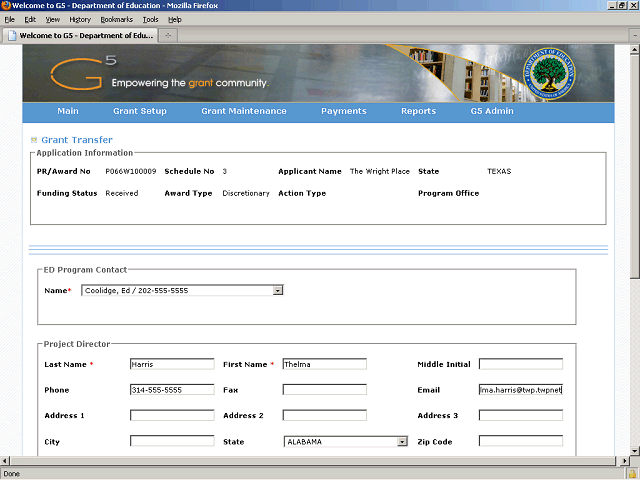The height and width of the screenshot is (480, 640).
Task: Click the Address 3 input field
Action: click(521, 416)
